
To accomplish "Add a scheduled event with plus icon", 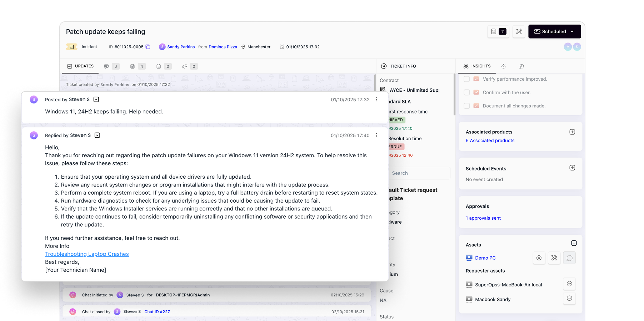I will (572, 168).
